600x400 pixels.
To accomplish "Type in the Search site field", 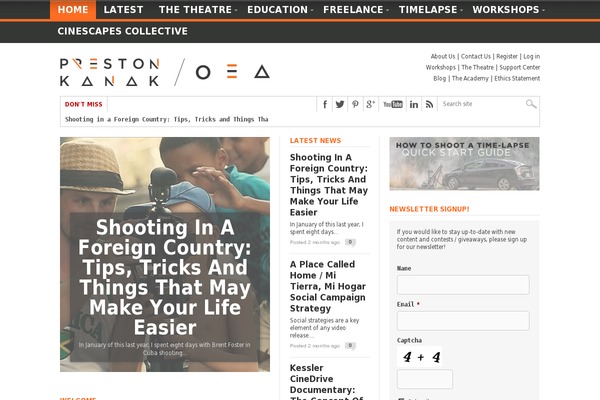I will [482, 104].
